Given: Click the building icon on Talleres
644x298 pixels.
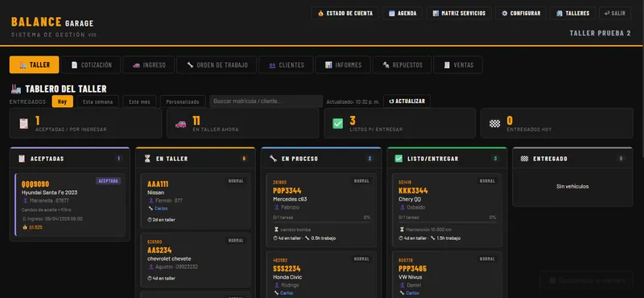Looking at the screenshot, I should point(559,14).
